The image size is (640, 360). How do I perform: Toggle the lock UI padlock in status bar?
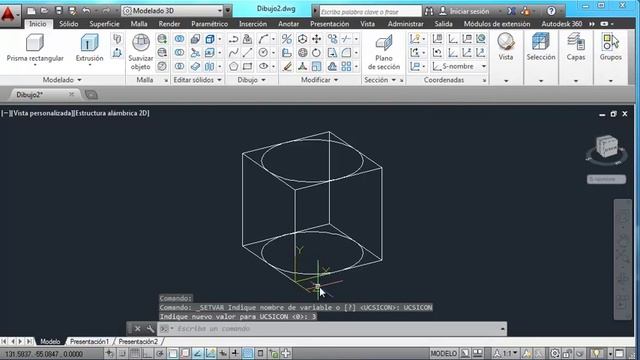(x=567, y=353)
